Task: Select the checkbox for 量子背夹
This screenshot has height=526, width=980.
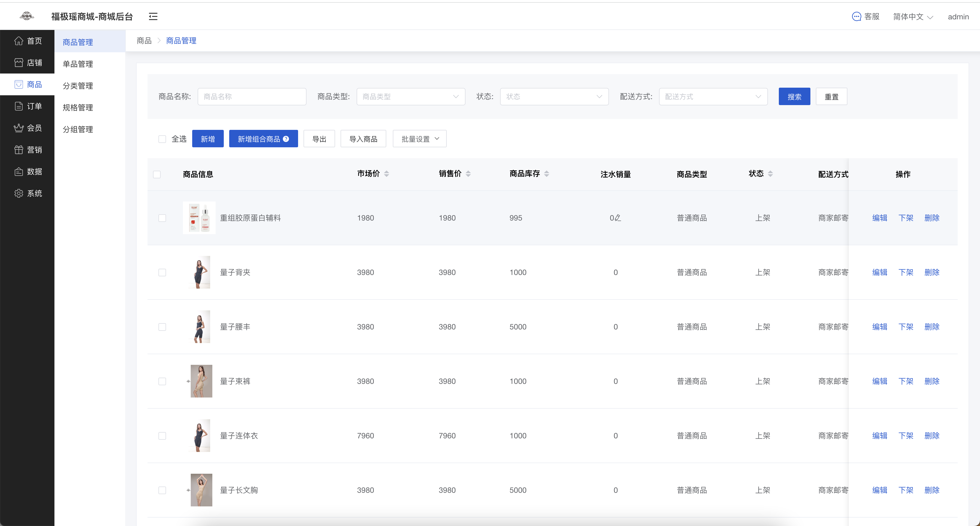Action: point(162,272)
